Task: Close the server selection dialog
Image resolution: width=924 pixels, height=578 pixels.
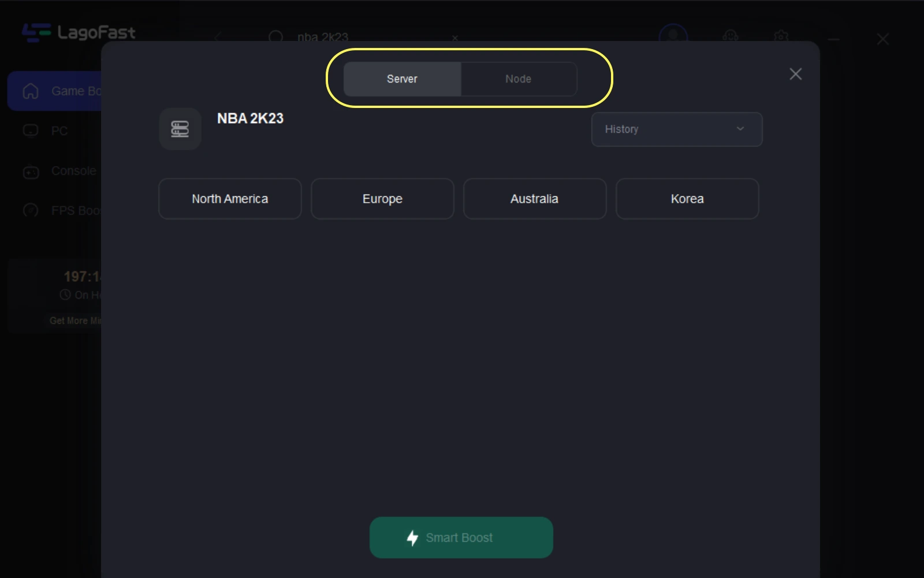Action: (795, 74)
